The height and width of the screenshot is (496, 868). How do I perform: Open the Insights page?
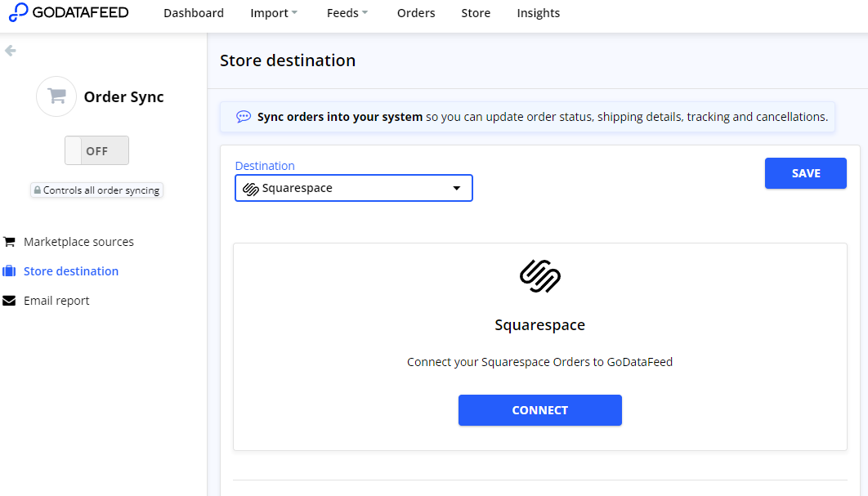pyautogui.click(x=538, y=13)
